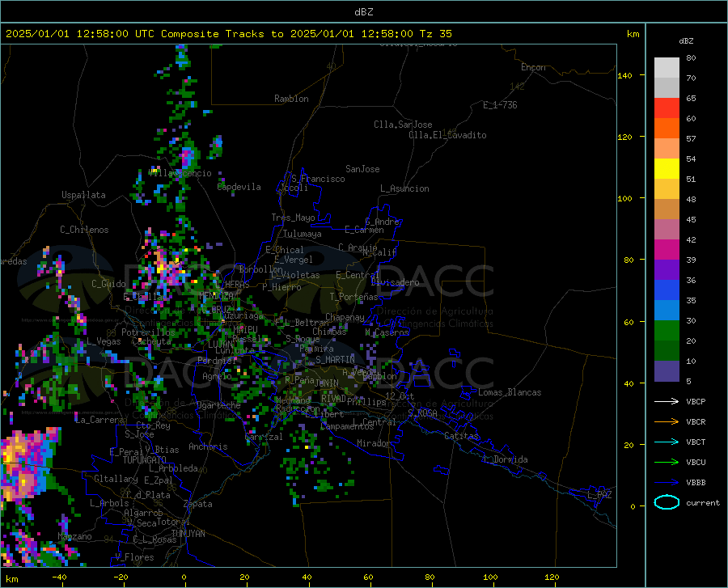Click the blue VBBB arrow in legend

click(667, 483)
